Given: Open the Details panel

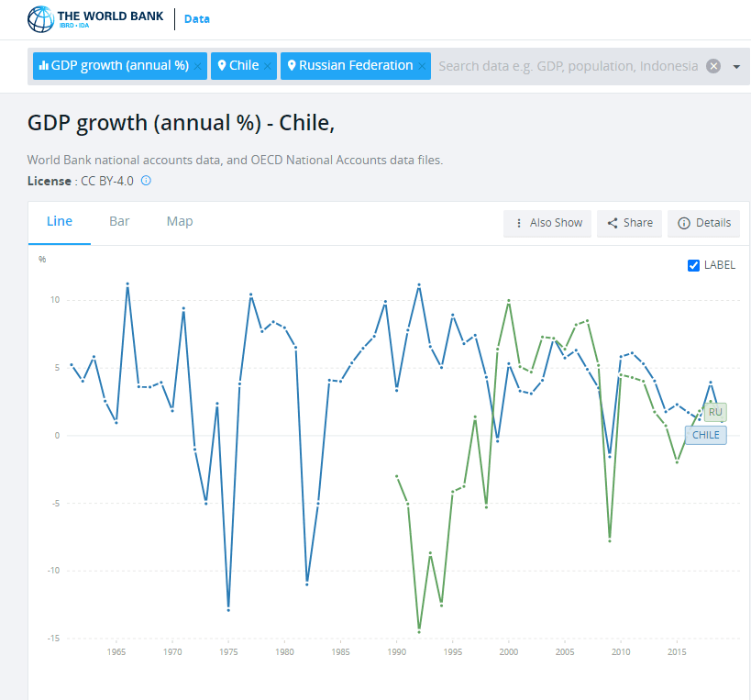Looking at the screenshot, I should pos(704,223).
